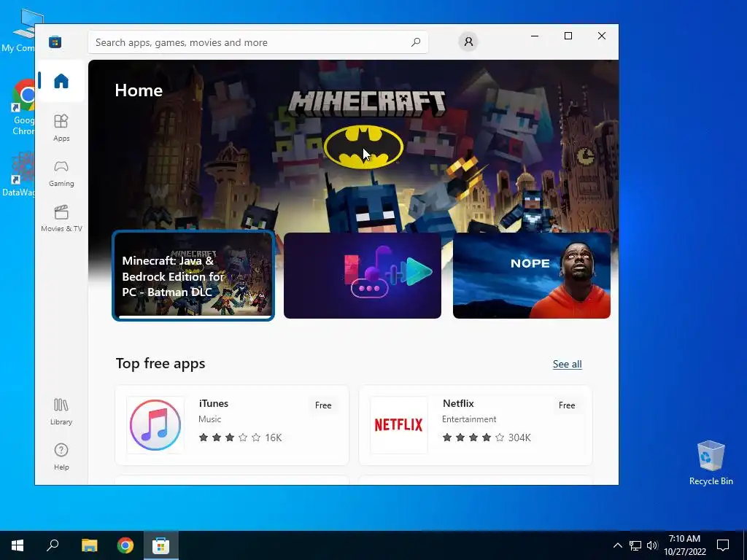Click the taskbar clock and date
Screen dimensions: 747x560
[x=684, y=545]
